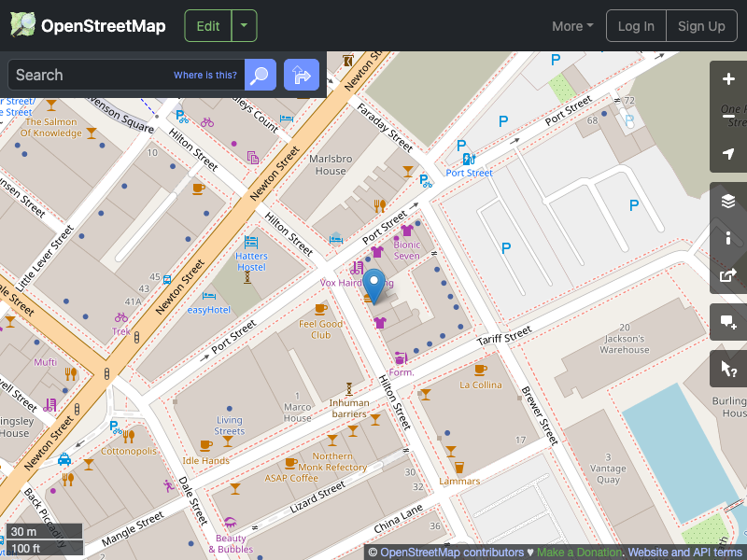This screenshot has height=560, width=747.
Task: Expand the More menu
Action: point(571,26)
